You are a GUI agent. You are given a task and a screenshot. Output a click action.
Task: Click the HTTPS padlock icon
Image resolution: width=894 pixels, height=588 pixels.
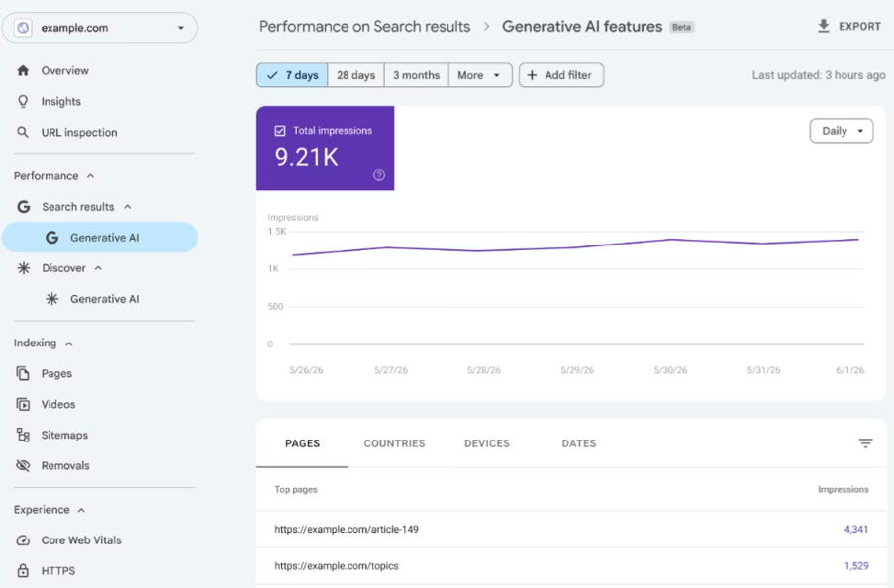(x=23, y=570)
